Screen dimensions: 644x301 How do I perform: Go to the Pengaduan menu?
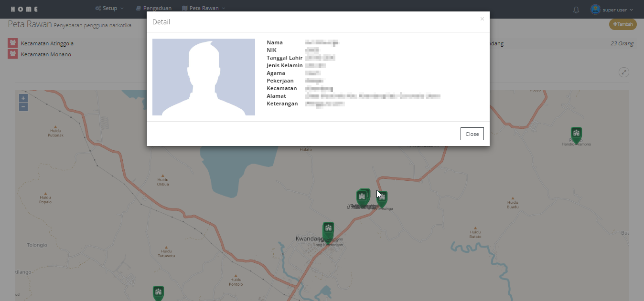pos(153,9)
